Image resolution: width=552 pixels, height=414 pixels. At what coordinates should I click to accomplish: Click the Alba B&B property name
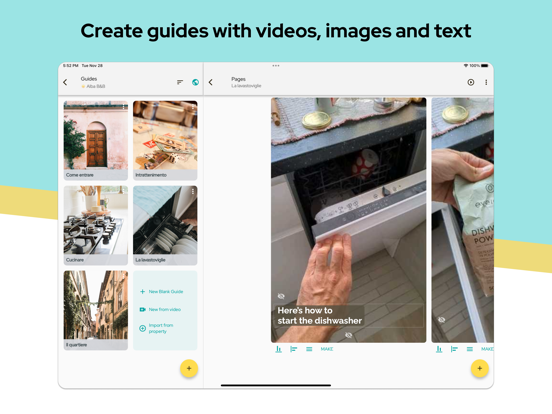(96, 86)
